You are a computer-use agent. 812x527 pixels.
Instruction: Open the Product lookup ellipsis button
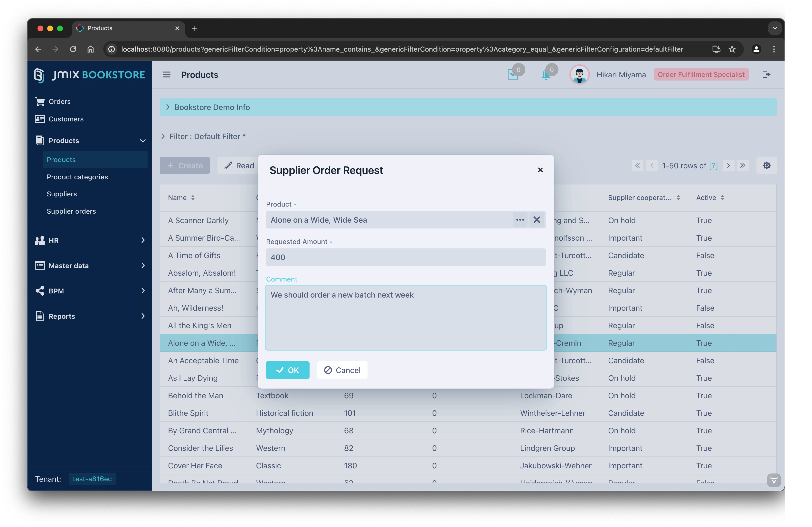click(x=519, y=220)
